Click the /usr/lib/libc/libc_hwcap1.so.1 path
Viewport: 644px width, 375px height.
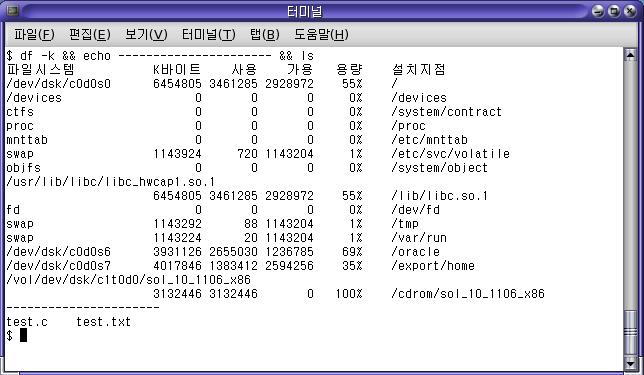click(x=111, y=182)
